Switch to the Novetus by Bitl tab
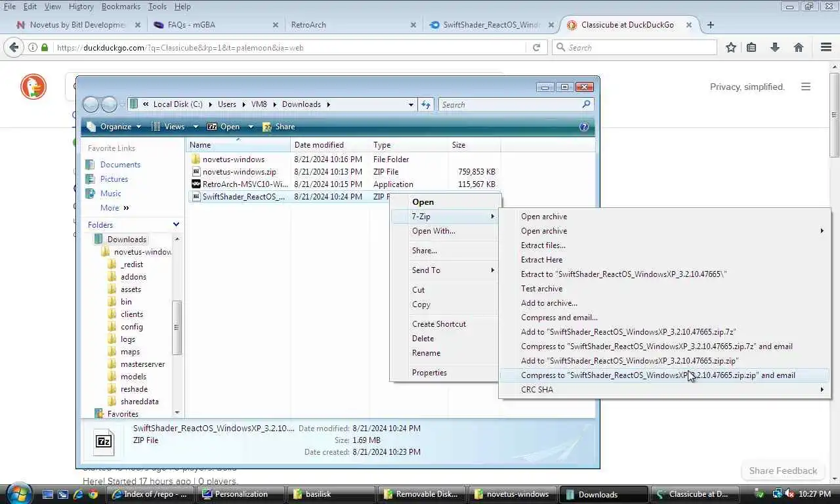Viewport: 840px width, 504px height. click(x=79, y=25)
